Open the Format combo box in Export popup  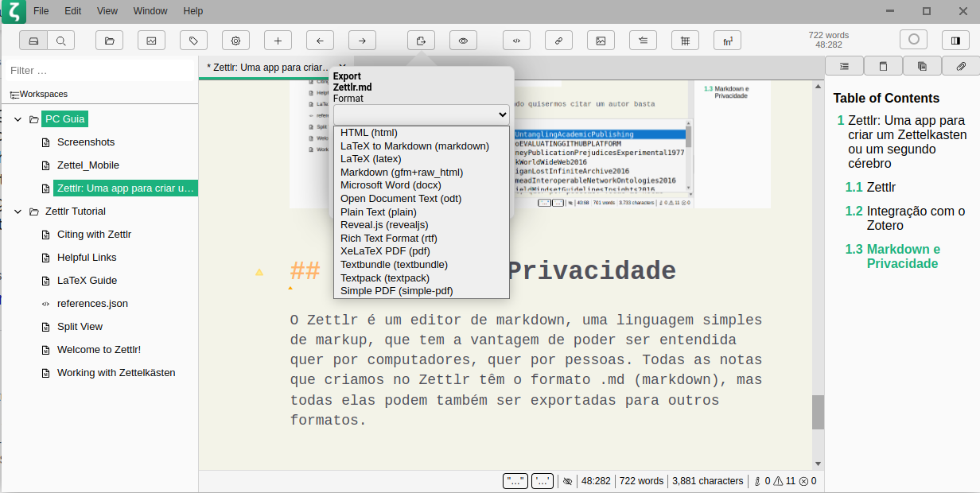422,115
